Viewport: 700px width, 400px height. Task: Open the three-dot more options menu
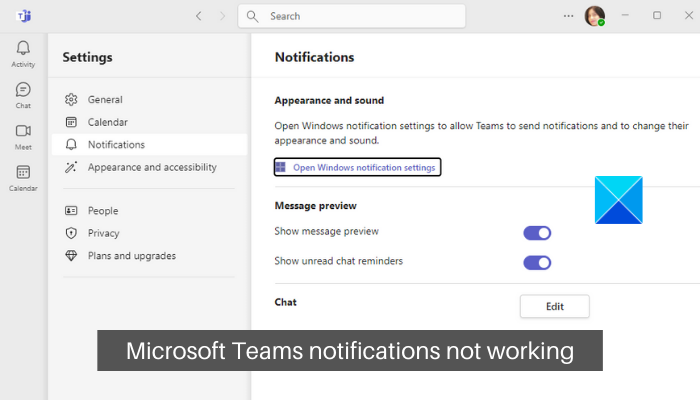[568, 16]
